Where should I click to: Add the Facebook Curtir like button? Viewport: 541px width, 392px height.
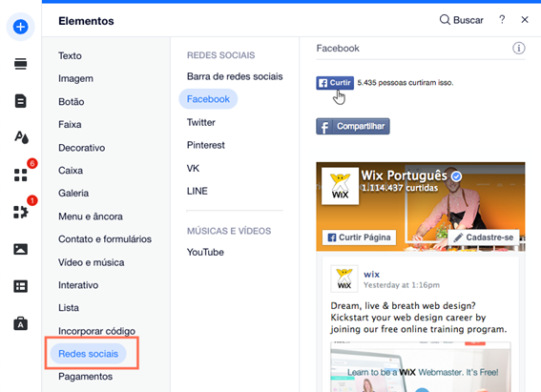(335, 83)
